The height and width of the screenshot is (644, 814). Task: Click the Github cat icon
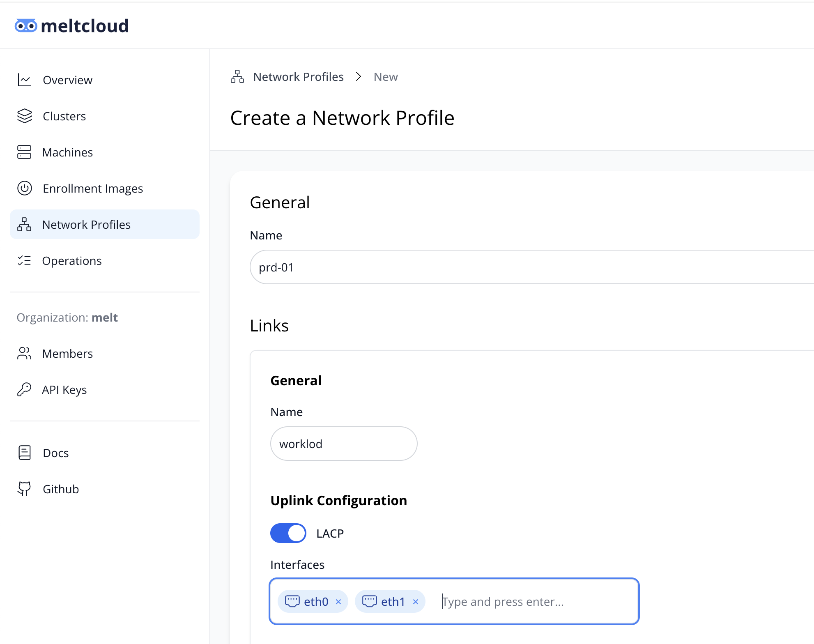tap(24, 489)
